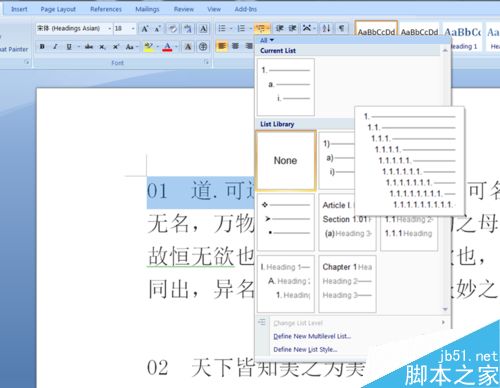The width and height of the screenshot is (500, 388).
Task: Toggle Italic formatting
Action: click(x=55, y=47)
